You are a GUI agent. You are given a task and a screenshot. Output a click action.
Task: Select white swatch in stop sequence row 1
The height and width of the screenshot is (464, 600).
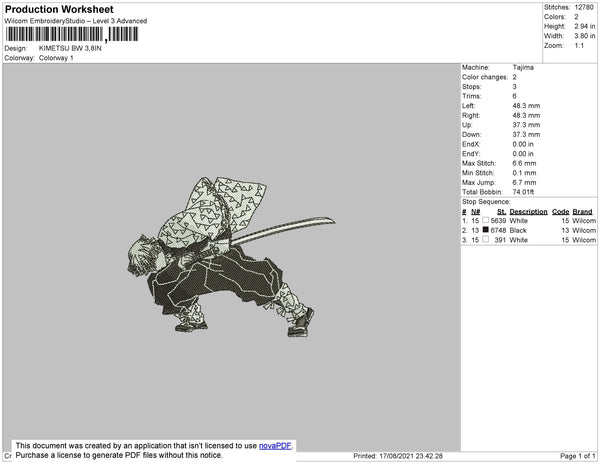tap(486, 220)
